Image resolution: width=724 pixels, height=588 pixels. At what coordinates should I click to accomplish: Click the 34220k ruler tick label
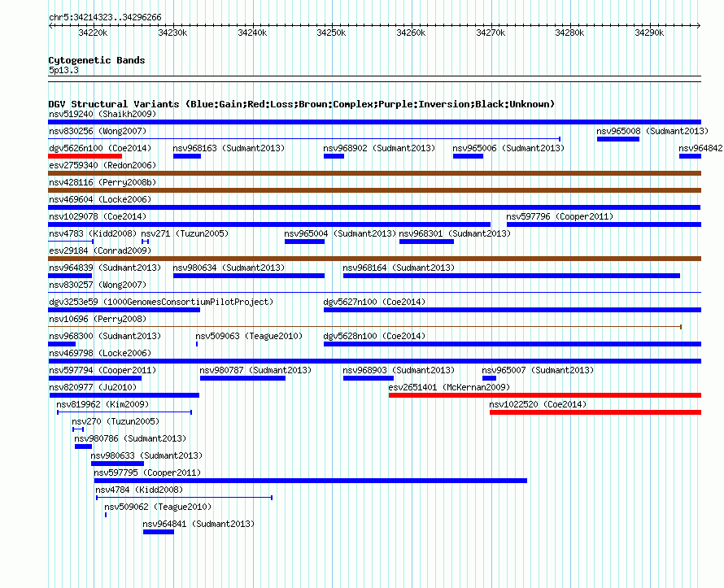[93, 33]
